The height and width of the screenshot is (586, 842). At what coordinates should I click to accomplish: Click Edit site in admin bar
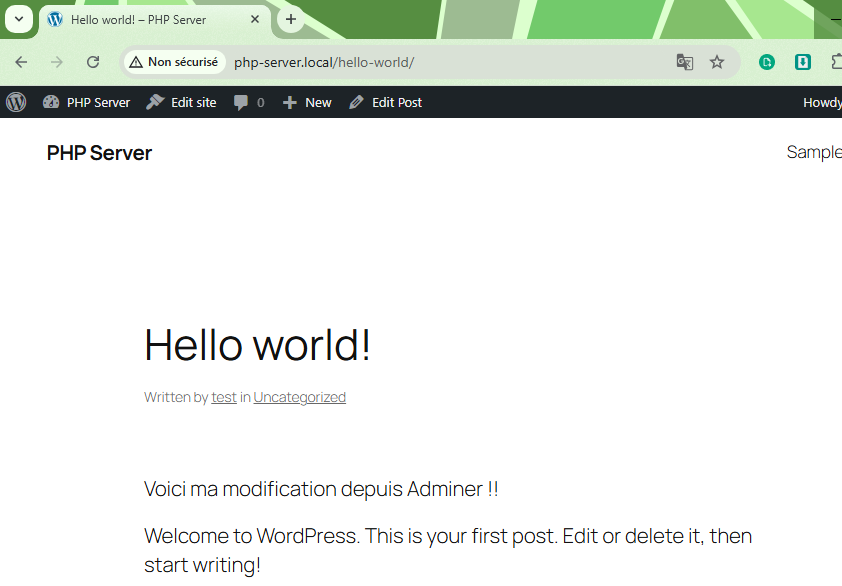click(x=181, y=102)
